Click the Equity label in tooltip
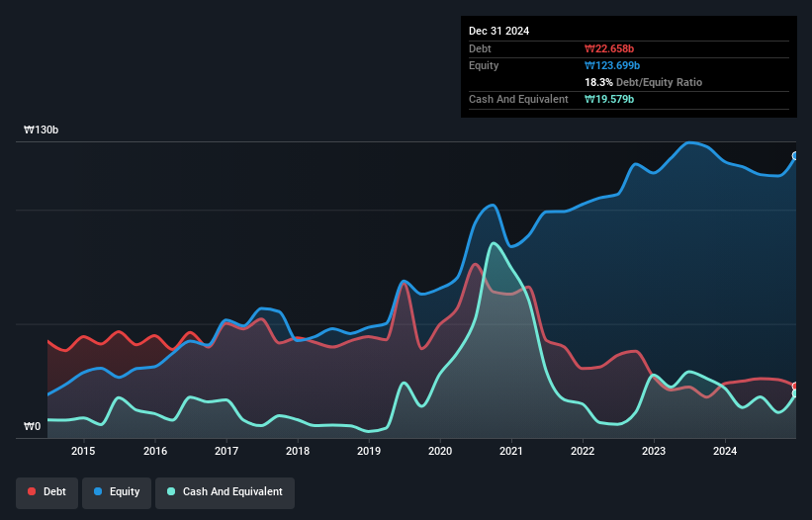Screen dimensions: 812x520 click(x=484, y=65)
